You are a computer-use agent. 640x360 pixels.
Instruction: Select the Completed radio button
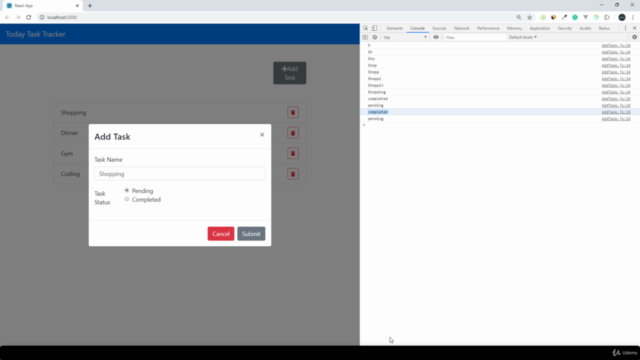coord(127,199)
